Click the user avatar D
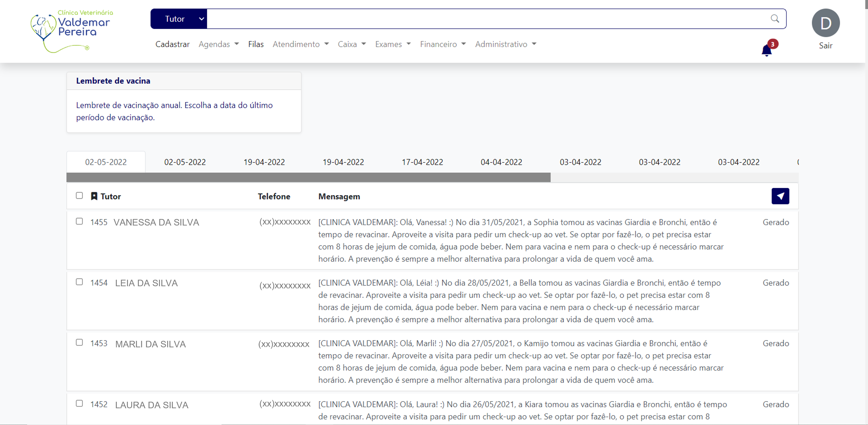This screenshot has height=425, width=868. [x=826, y=23]
